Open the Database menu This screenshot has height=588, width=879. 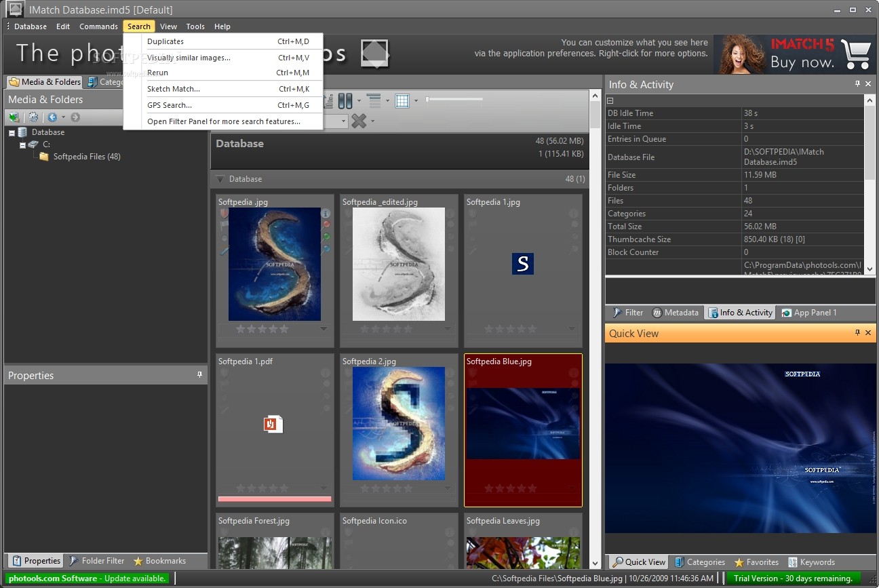coord(31,26)
